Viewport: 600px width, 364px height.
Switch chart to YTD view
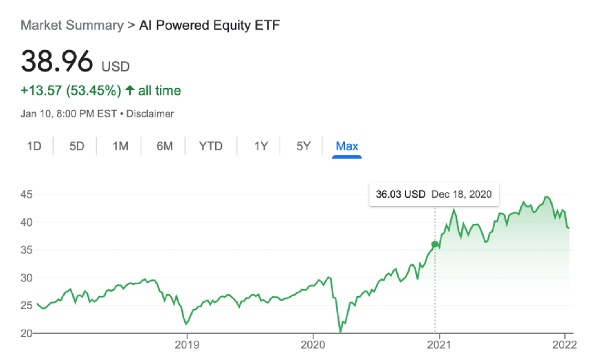click(x=211, y=146)
